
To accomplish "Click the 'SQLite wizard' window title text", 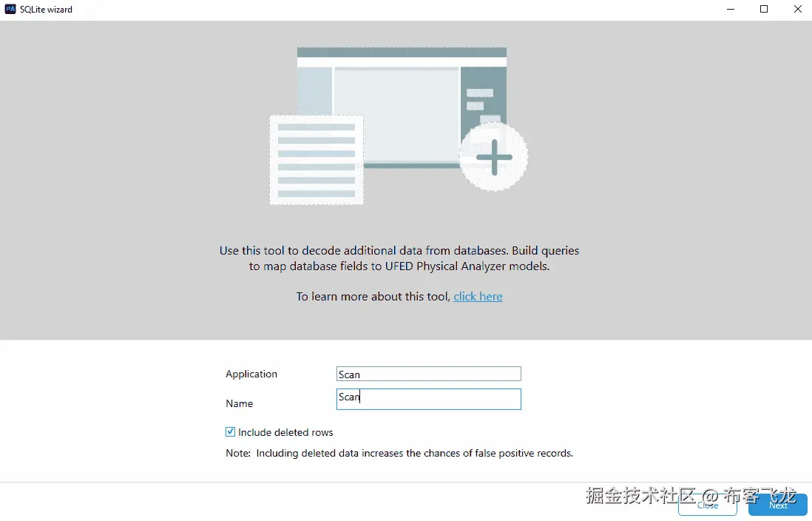I will coord(46,10).
